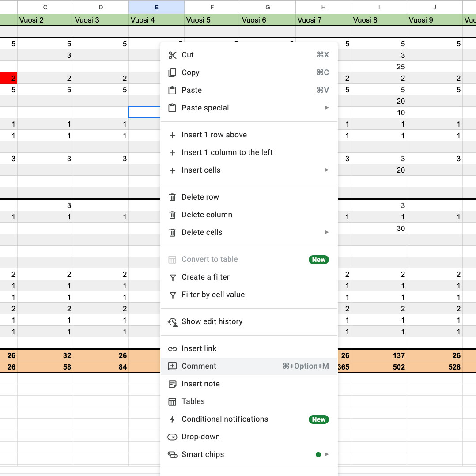Click the Insert note icon
The height and width of the screenshot is (476, 476).
point(172,384)
